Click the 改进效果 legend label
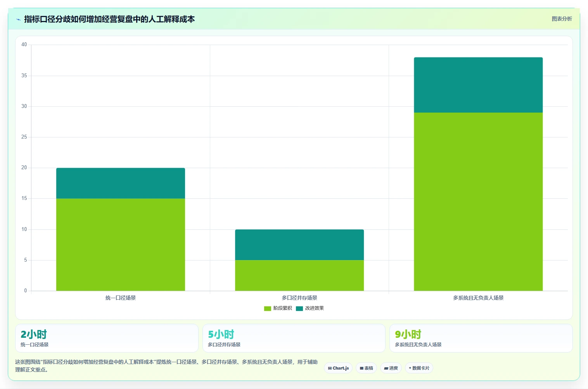This screenshot has height=389, width=588. click(314, 308)
